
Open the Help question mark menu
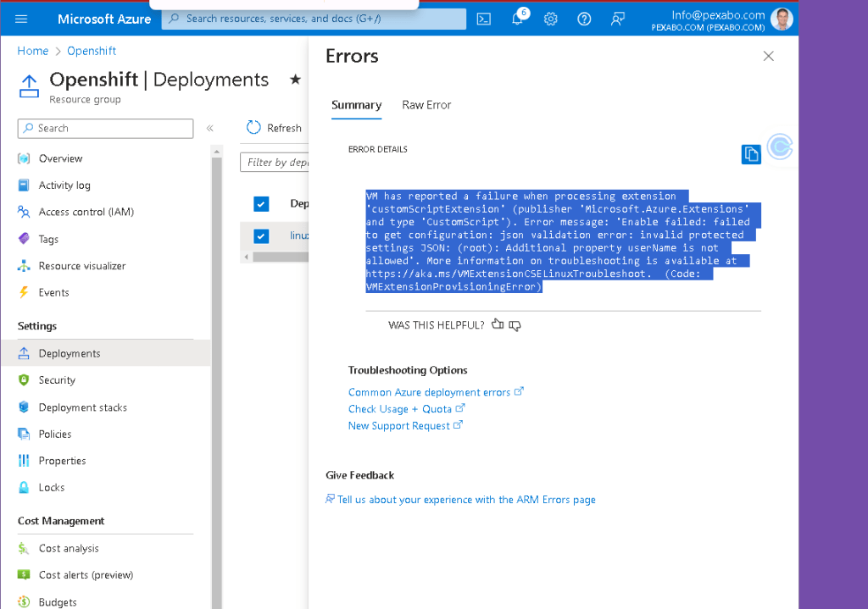coord(584,19)
